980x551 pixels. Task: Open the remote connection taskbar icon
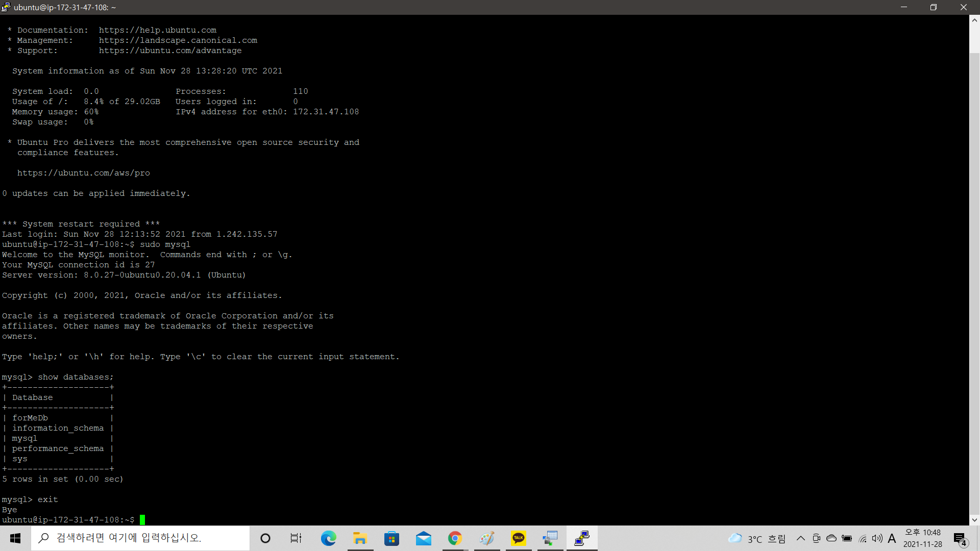550,538
